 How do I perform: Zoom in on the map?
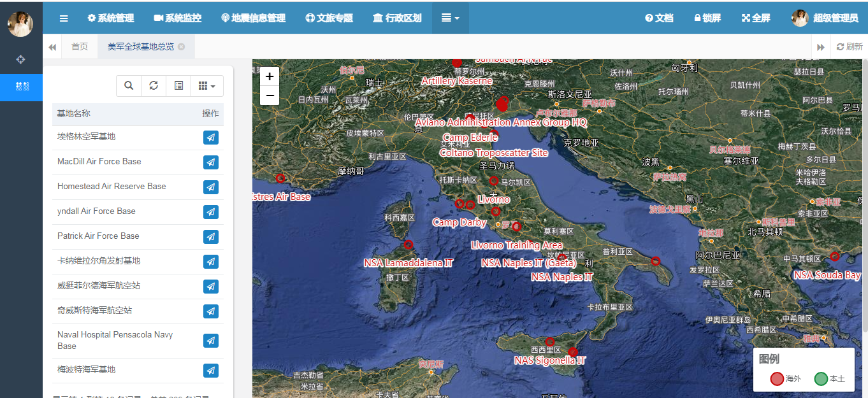point(270,77)
